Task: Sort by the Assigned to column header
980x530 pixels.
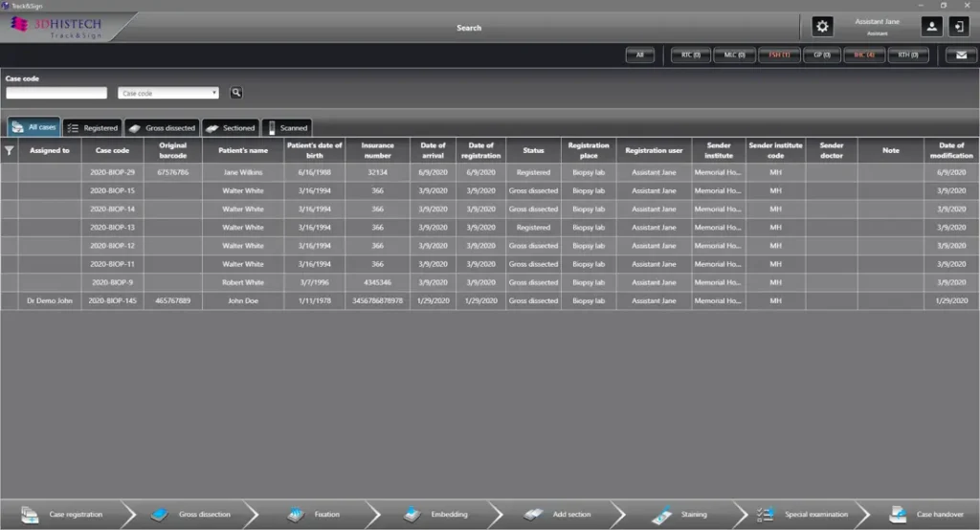Action: tap(50, 150)
